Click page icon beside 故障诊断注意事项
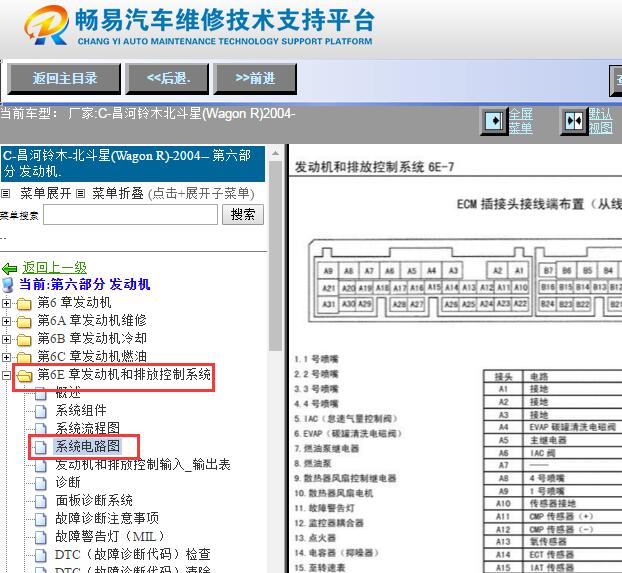The image size is (622, 573). [x=41, y=519]
